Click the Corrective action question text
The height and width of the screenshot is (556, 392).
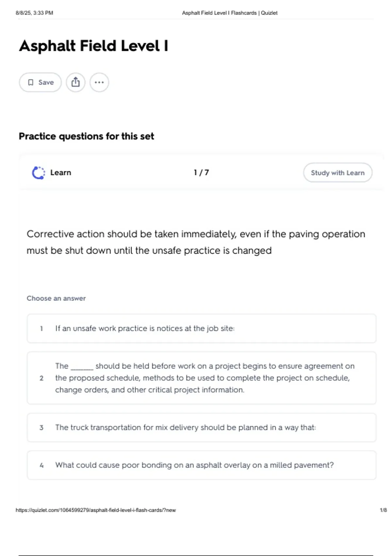click(196, 242)
